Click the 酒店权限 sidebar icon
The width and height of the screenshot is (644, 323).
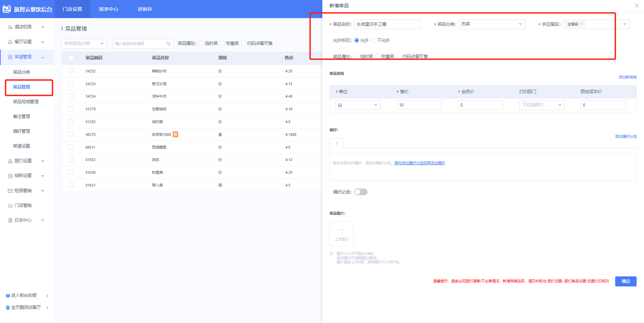coord(10,27)
